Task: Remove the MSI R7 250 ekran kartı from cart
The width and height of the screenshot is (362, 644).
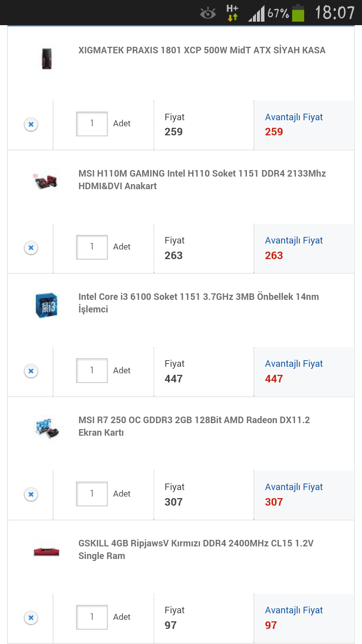Action: (31, 494)
